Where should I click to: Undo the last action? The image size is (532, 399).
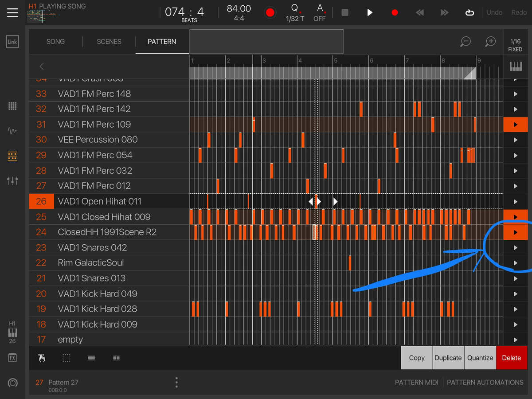494,12
